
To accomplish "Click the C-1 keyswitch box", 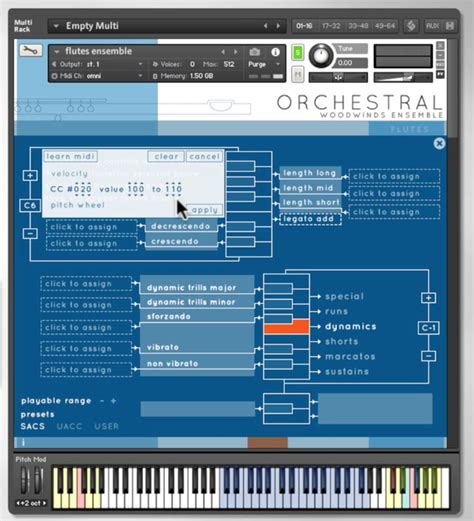I will 429,328.
